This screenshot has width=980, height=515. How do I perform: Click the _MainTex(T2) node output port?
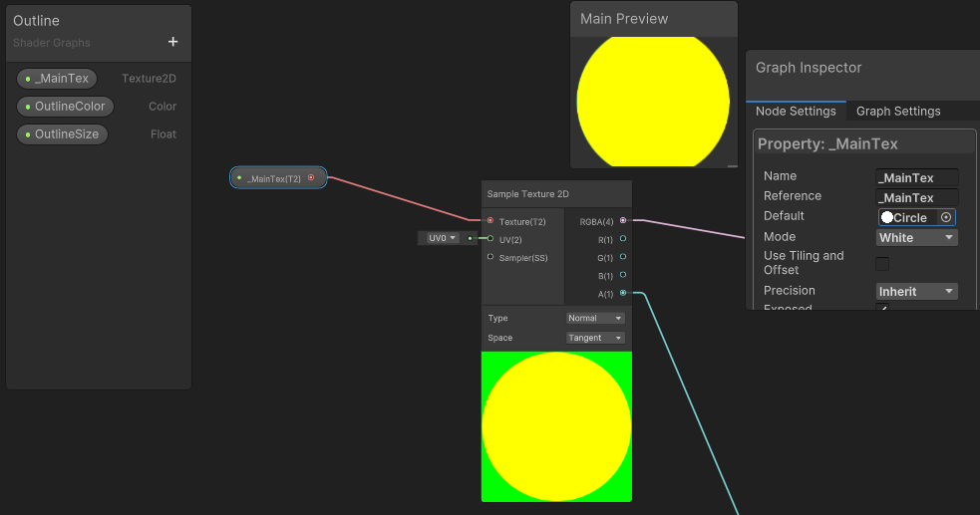[311, 178]
